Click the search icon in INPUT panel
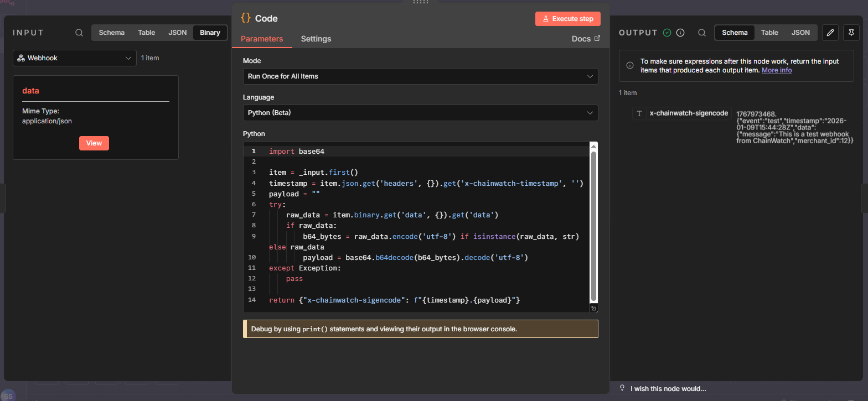The width and height of the screenshot is (868, 401). (x=79, y=33)
